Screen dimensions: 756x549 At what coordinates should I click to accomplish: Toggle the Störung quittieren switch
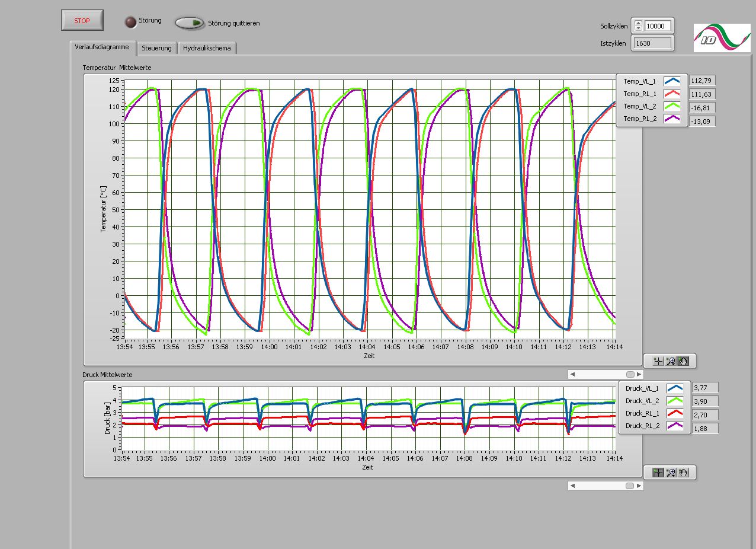coord(190,23)
